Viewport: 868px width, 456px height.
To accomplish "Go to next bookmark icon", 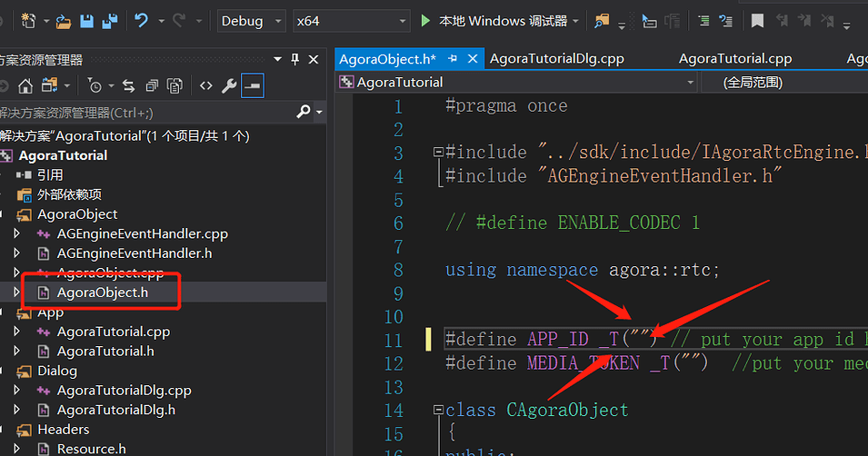I will tap(803, 21).
